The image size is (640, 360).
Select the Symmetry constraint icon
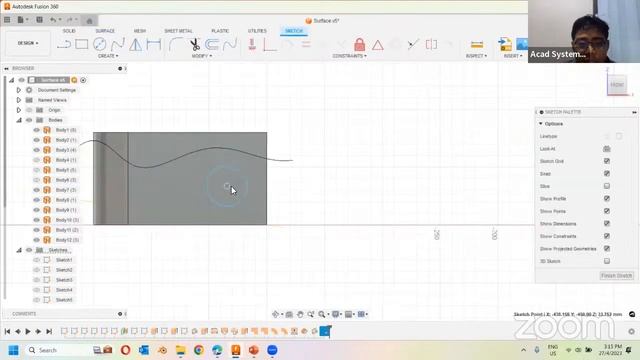(x=431, y=44)
